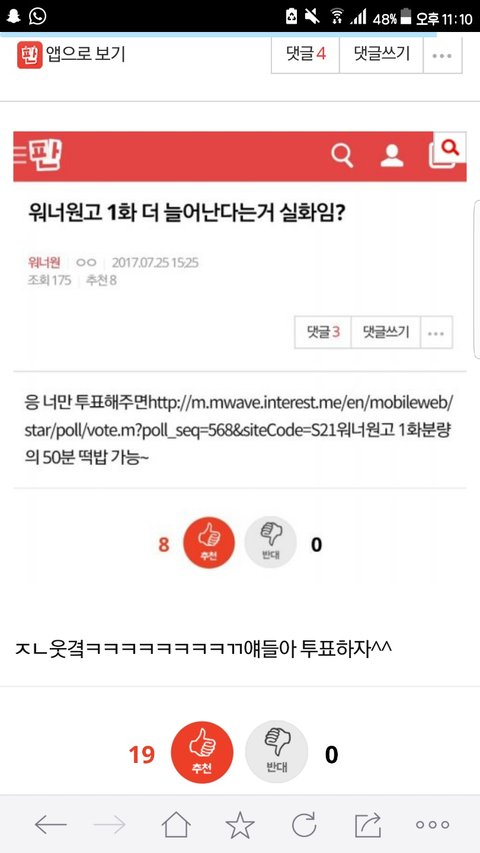
Task: Select the top 댓글쓰기 write-comment tab
Action: coord(381,54)
